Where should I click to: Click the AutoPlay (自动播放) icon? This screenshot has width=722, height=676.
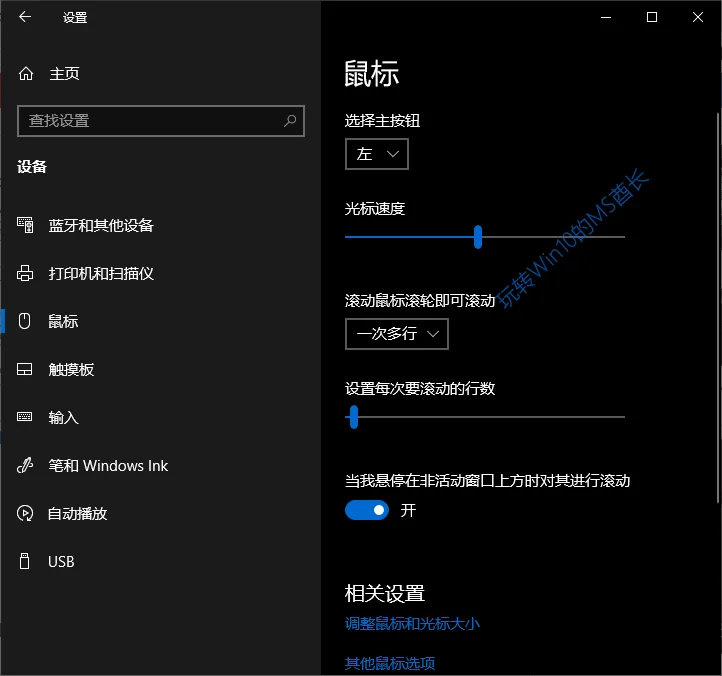click(x=26, y=514)
